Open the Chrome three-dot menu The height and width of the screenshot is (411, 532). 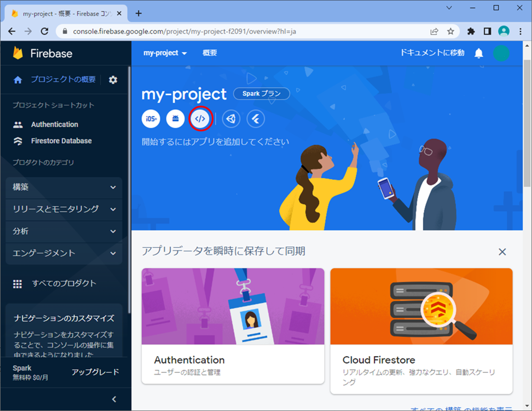(520, 31)
